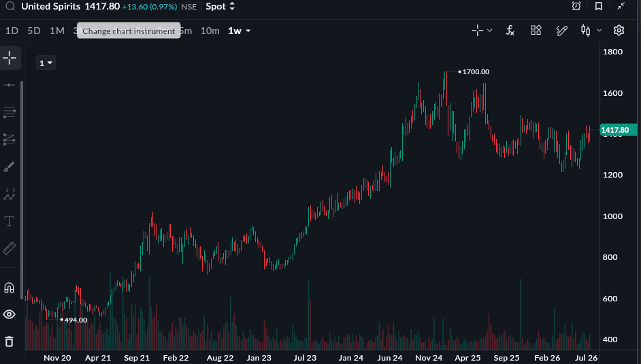Image resolution: width=641 pixels, height=364 pixels.
Task: Click the NSE exchange label
Action: tap(189, 7)
